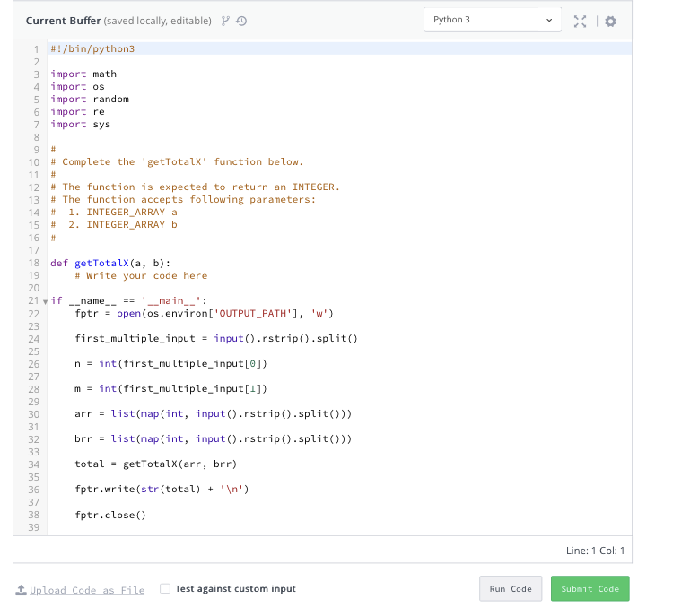The image size is (673, 616).
Task: Click 'def getTotalX(a, b):' line
Action: 110,263
